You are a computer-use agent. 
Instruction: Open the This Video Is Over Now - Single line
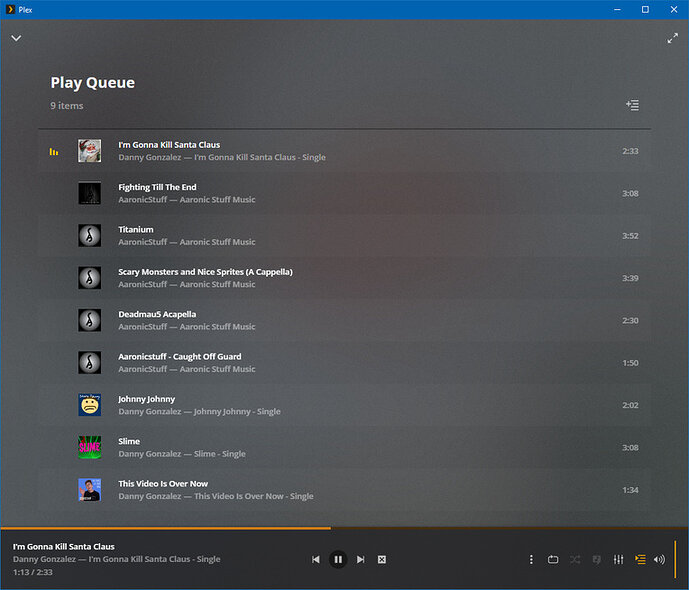(216, 496)
